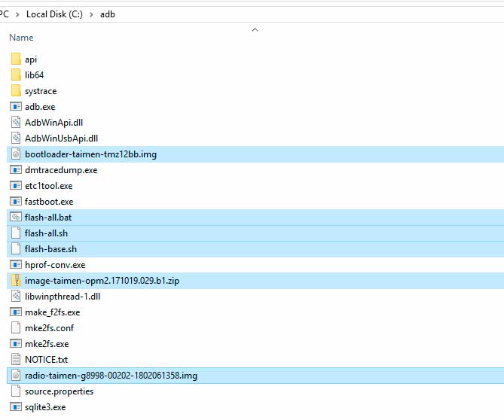Image resolution: width=504 pixels, height=420 pixels.
Task: Select image-taimen-opm2.171019.029.b1.zip file name
Action: 102,281
